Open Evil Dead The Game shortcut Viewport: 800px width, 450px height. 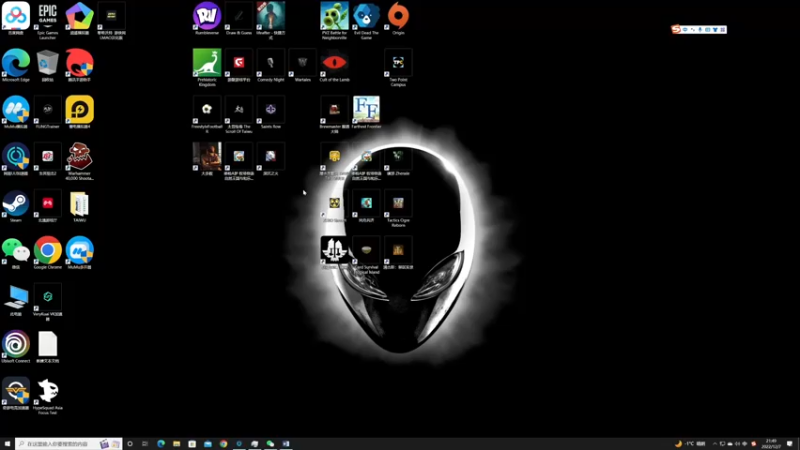366,20
